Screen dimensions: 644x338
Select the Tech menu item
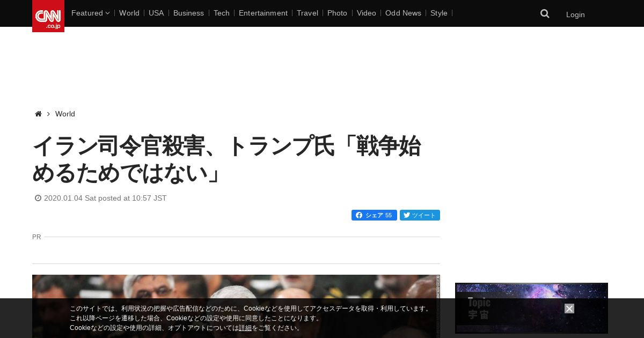(221, 13)
